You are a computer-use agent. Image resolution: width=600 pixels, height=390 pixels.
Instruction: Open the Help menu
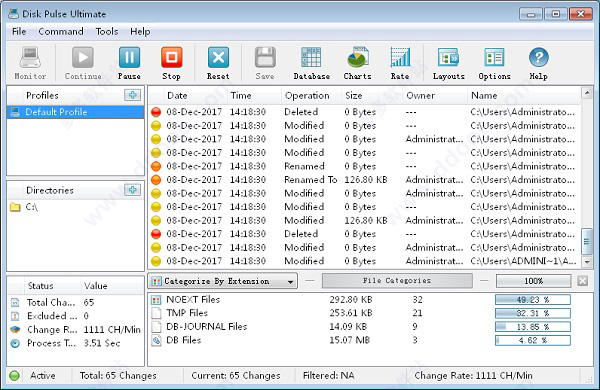coord(140,31)
